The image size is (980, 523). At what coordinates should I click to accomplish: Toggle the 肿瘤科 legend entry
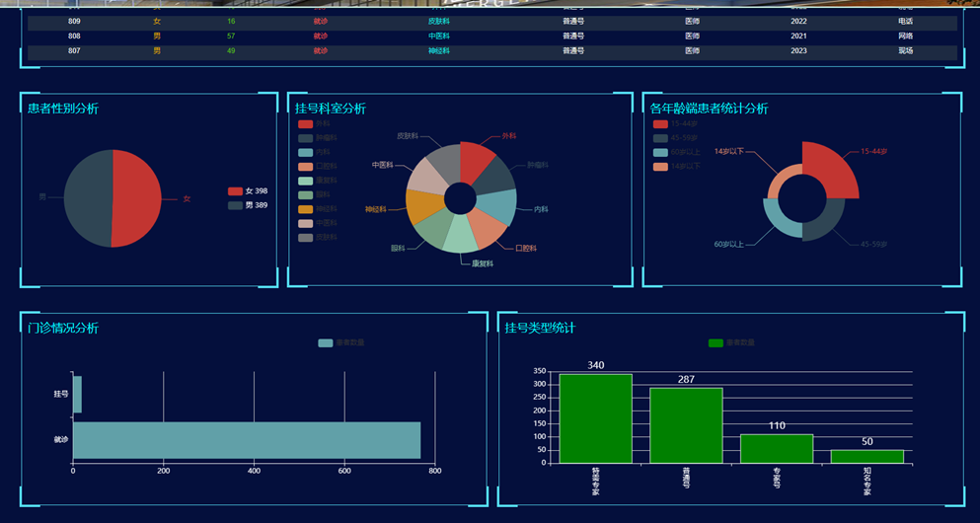(313, 138)
